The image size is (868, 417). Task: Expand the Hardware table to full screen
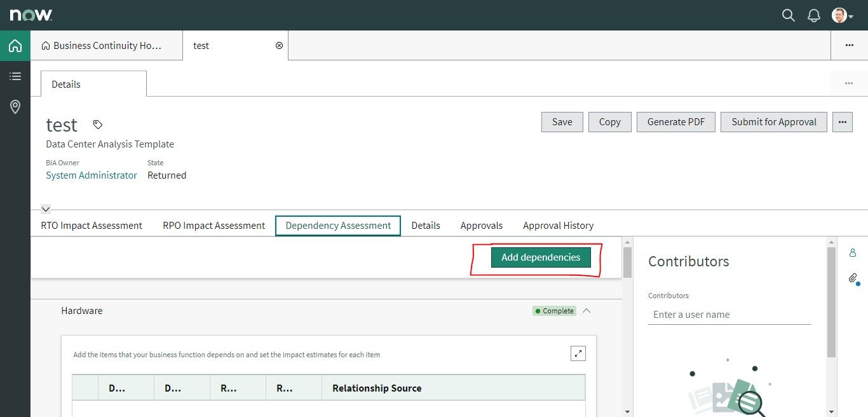tap(578, 353)
